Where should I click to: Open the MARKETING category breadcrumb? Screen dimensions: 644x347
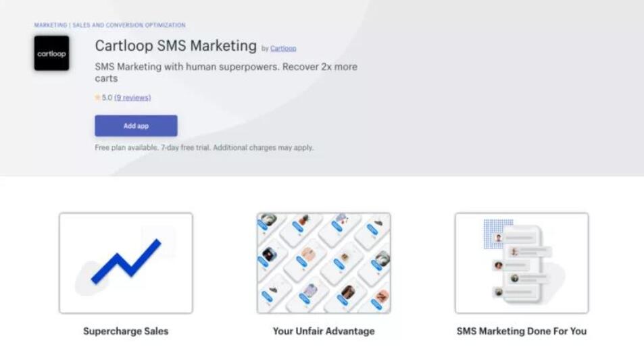click(x=51, y=26)
